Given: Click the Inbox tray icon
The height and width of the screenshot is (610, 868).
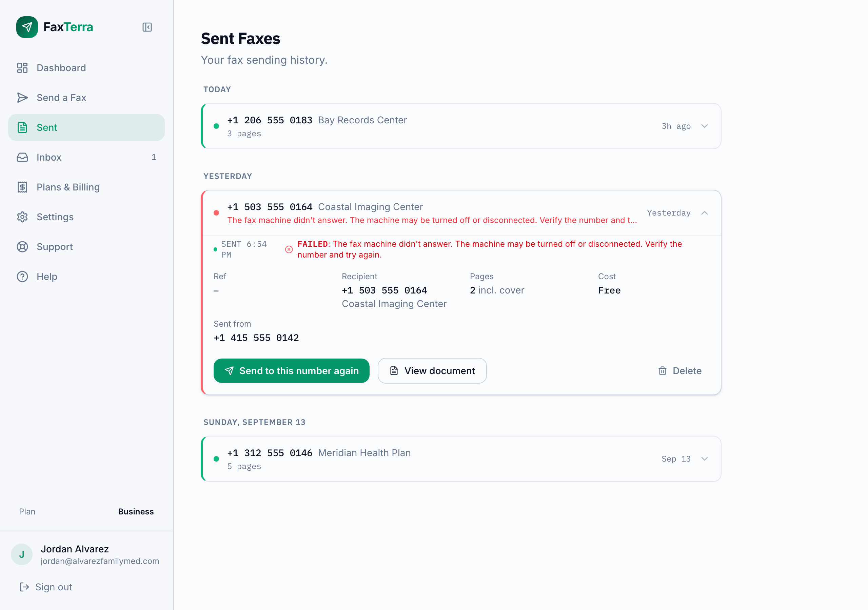Looking at the screenshot, I should (22, 157).
